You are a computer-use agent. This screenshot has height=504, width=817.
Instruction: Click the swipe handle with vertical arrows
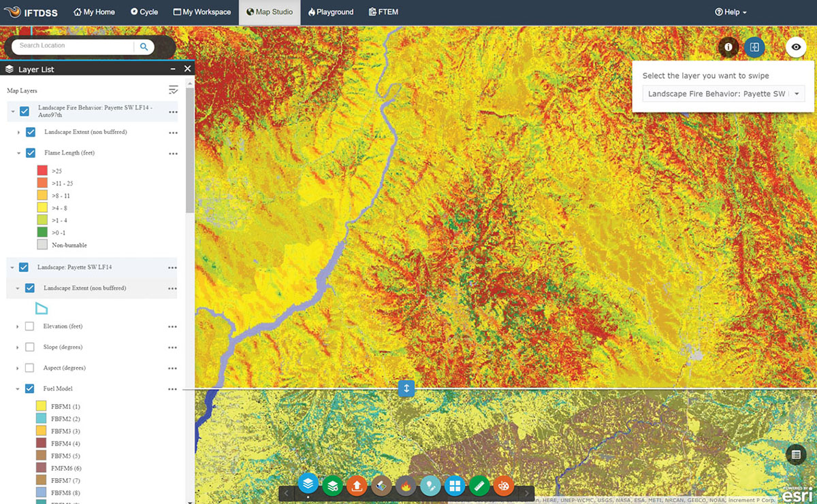point(406,388)
